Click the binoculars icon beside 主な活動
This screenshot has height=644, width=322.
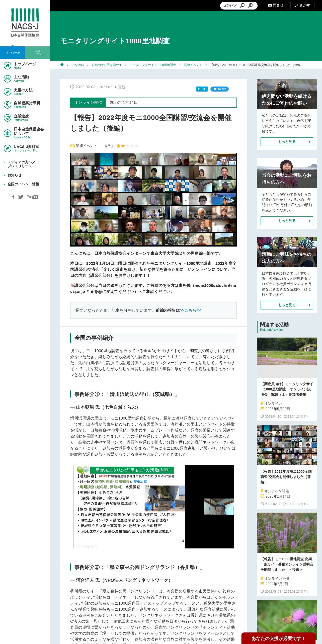8,79
